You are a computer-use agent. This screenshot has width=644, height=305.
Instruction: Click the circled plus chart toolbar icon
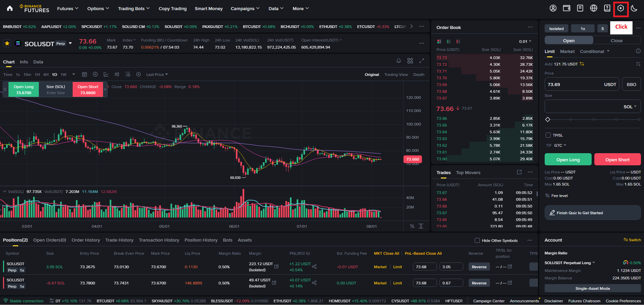point(95,74)
